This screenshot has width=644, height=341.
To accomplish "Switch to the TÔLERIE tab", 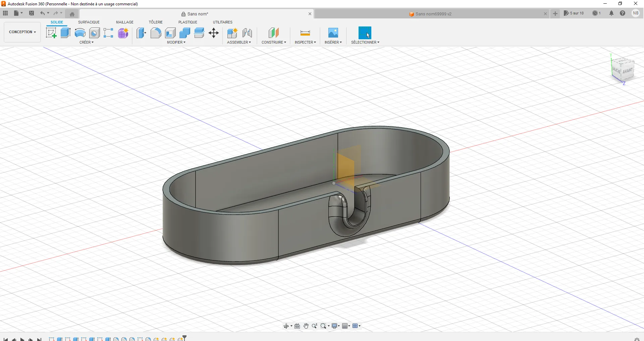I will pos(156,22).
